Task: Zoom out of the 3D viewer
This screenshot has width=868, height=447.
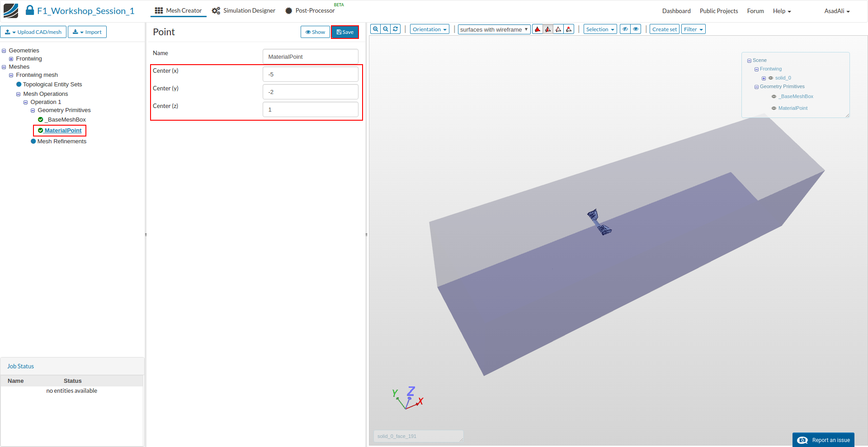Action: (385, 29)
